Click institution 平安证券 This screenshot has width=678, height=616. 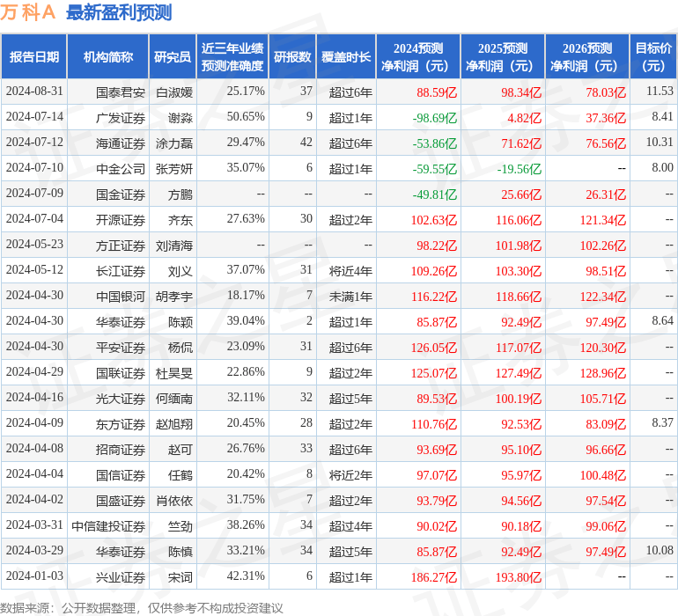coord(121,348)
